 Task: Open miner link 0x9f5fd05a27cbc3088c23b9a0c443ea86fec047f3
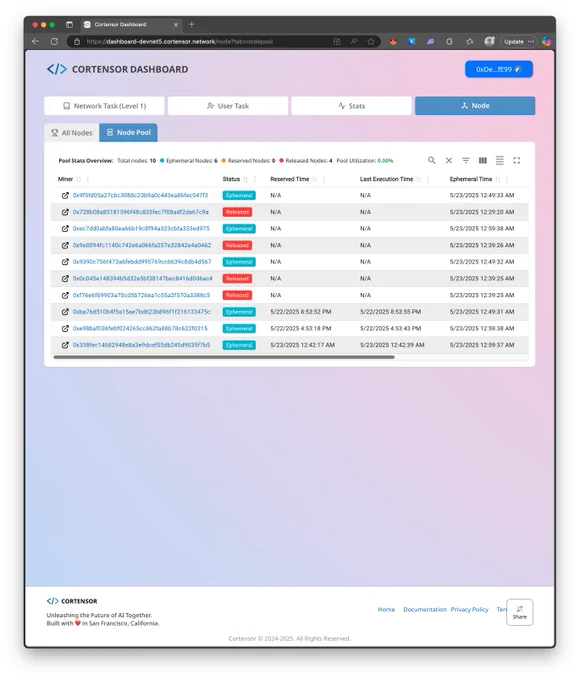point(140,196)
